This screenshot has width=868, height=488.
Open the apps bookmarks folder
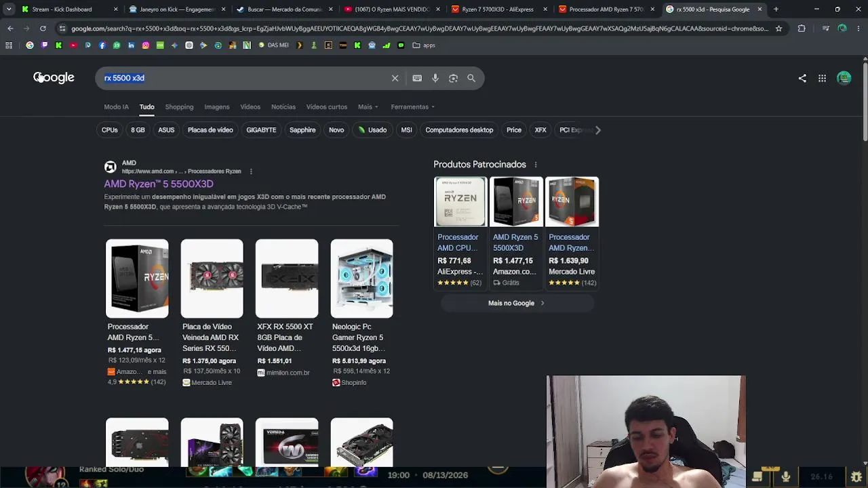coord(424,45)
